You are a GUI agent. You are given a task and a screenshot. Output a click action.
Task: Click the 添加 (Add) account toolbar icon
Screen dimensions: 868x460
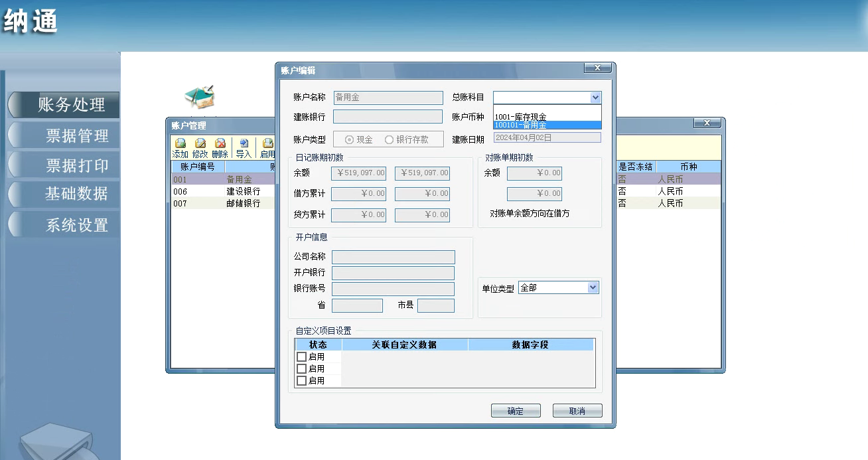pyautogui.click(x=180, y=148)
